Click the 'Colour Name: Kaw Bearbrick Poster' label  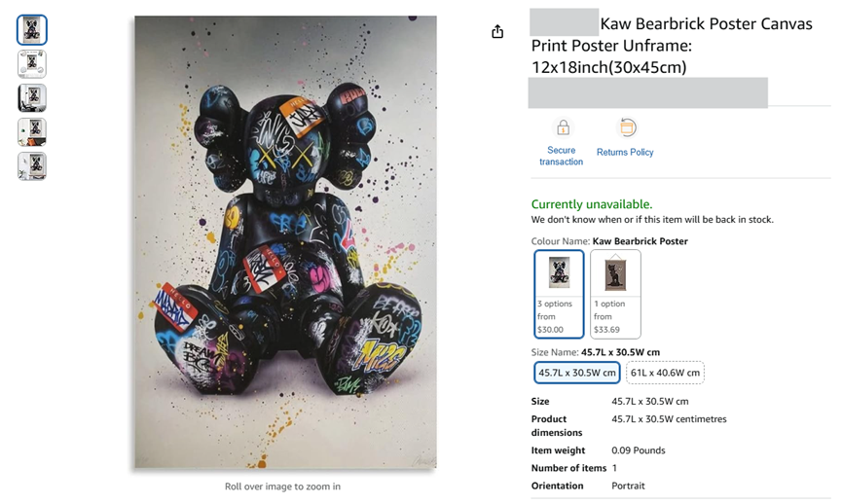pos(609,241)
